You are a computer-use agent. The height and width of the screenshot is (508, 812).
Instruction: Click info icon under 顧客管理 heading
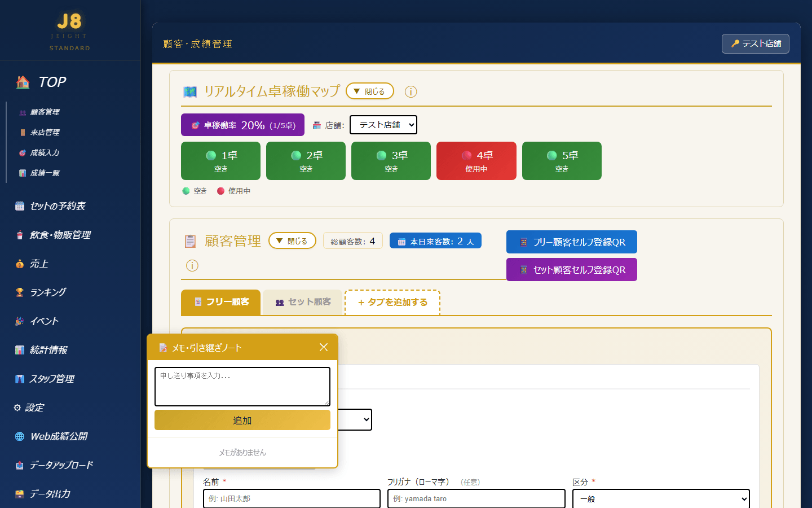(192, 265)
